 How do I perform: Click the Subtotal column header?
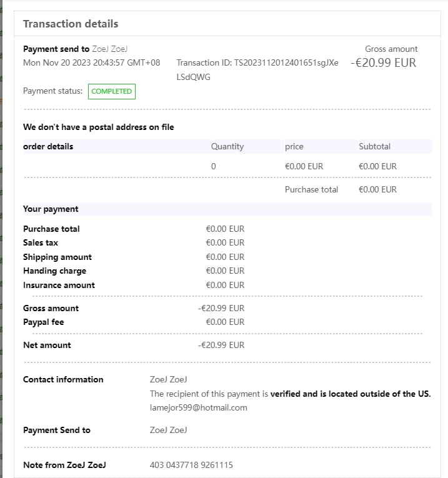pos(374,146)
